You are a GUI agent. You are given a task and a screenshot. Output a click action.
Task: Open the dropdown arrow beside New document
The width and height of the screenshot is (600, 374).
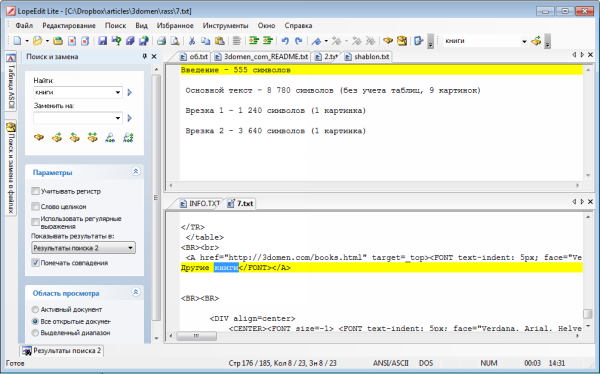tap(27, 41)
